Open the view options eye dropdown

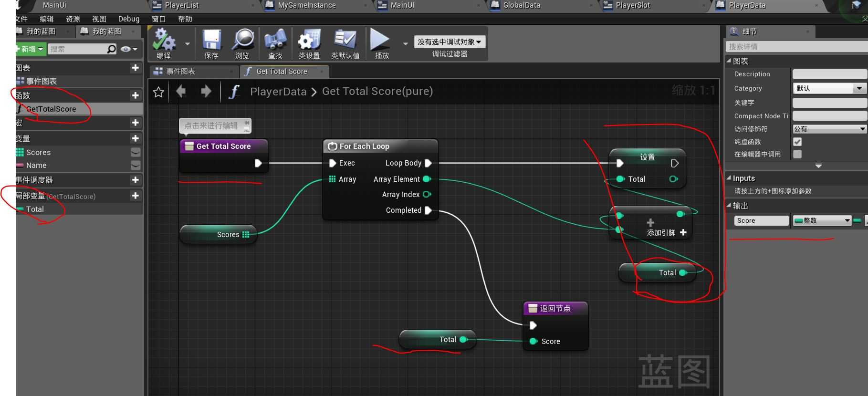129,49
